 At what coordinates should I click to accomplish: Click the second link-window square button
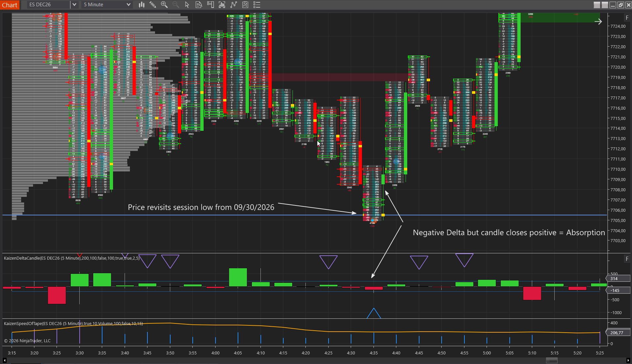pyautogui.click(x=605, y=5)
